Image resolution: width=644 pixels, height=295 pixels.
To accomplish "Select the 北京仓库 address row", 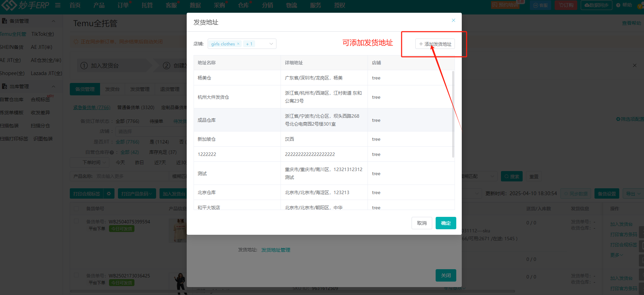I will tap(324, 192).
